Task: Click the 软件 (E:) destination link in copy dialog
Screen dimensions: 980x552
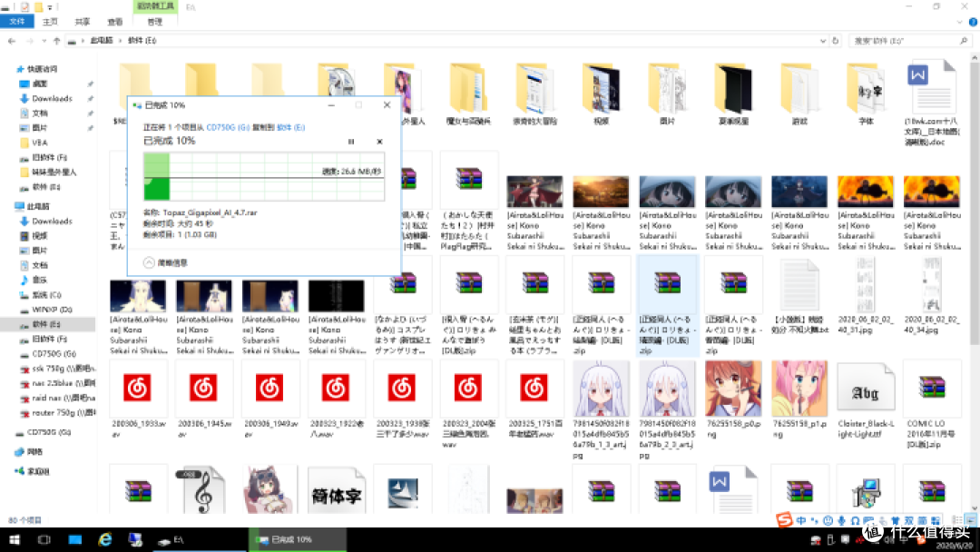Action: coord(290,127)
